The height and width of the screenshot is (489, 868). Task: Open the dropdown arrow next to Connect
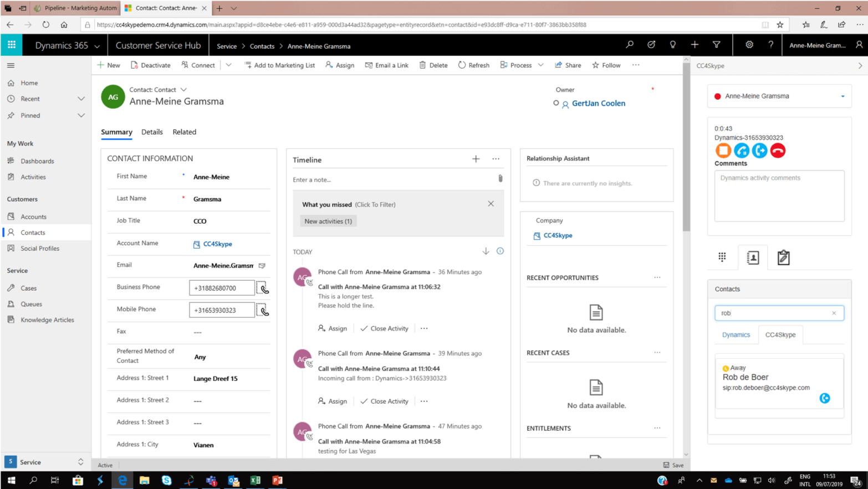(228, 65)
